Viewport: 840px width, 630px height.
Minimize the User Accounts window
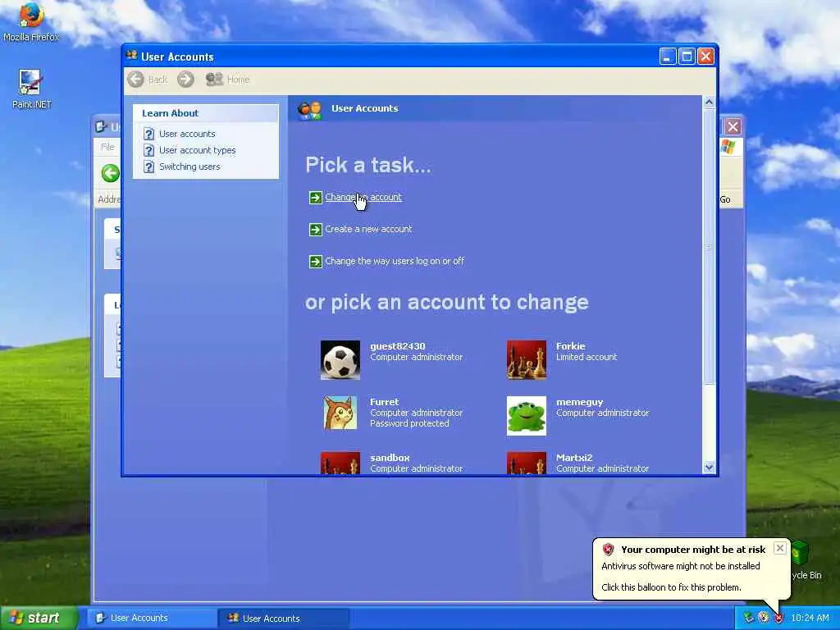click(668, 57)
